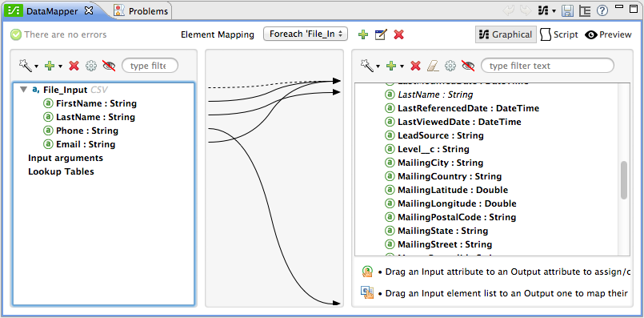Maximize the DataMapper view
The width and height of the screenshot is (644, 318).
[x=634, y=8]
